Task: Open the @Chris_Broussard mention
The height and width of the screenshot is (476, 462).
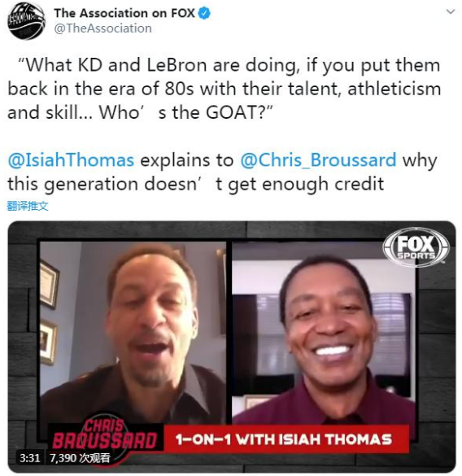Action: pyautogui.click(x=318, y=160)
